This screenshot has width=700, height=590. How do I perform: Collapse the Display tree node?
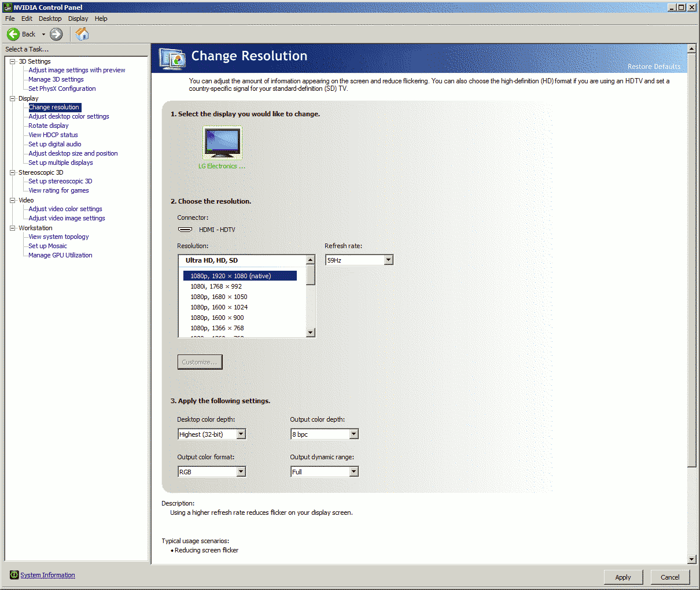click(x=12, y=98)
